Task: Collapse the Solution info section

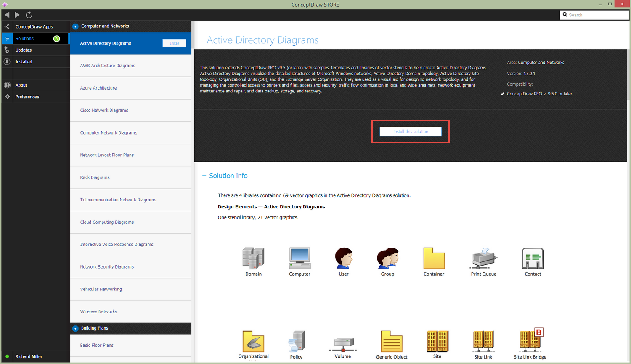Action: tap(204, 176)
